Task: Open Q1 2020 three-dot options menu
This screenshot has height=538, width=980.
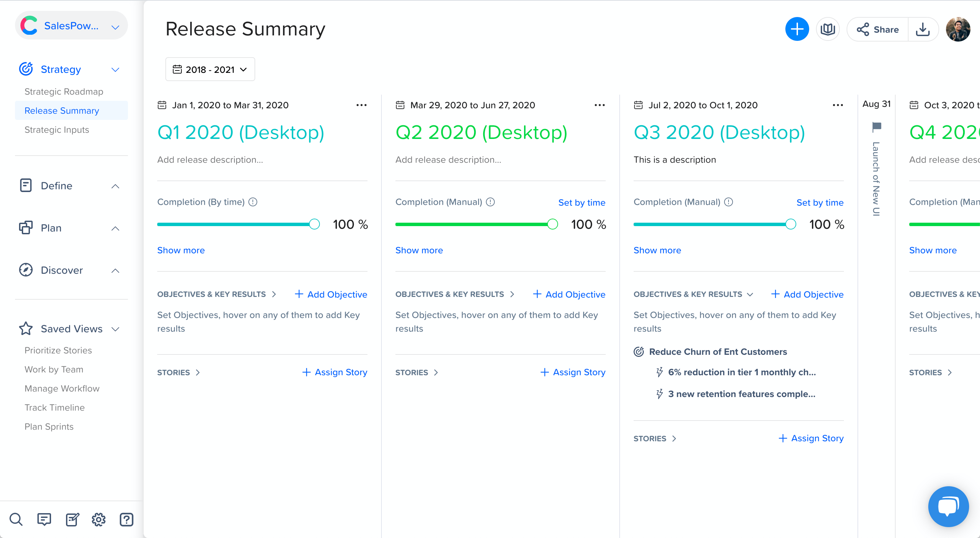Action: pyautogui.click(x=361, y=105)
